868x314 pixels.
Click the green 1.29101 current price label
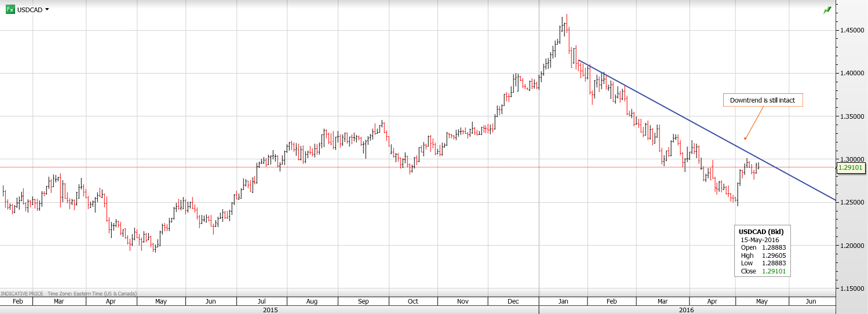click(x=851, y=168)
